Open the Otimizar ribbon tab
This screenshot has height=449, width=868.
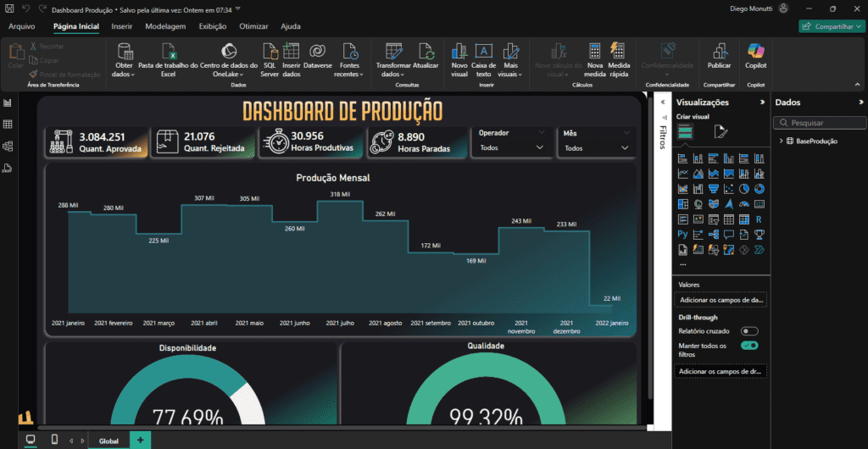tap(253, 26)
